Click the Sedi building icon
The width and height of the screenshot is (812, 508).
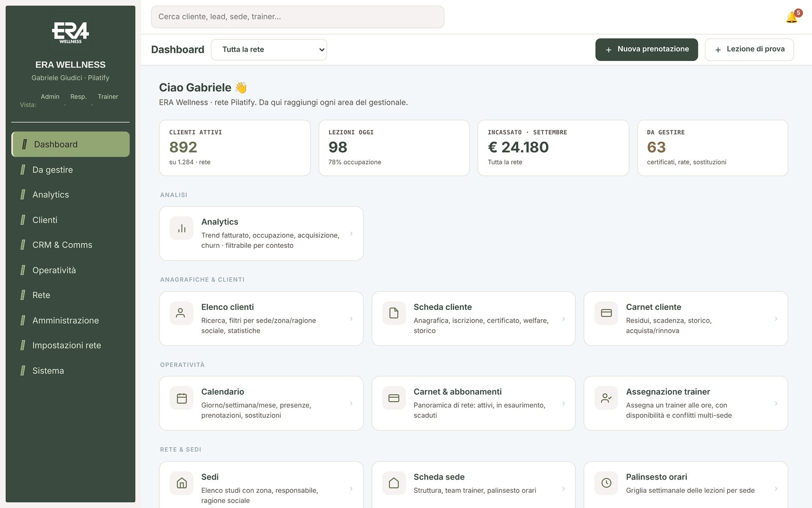click(x=182, y=483)
